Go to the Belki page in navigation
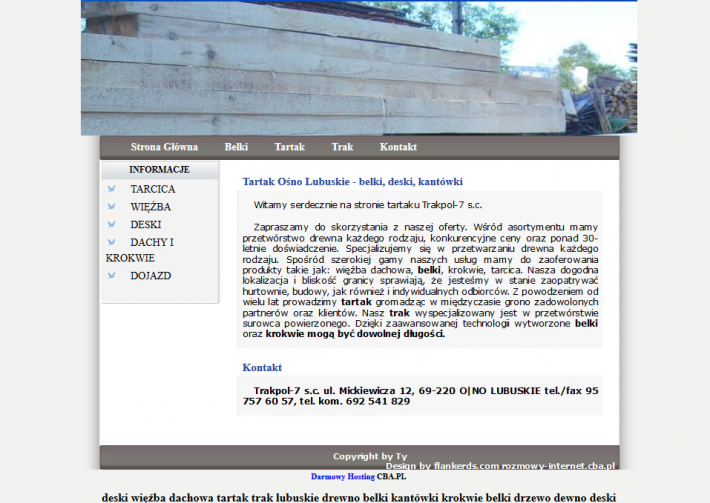The image size is (710, 503). [236, 147]
